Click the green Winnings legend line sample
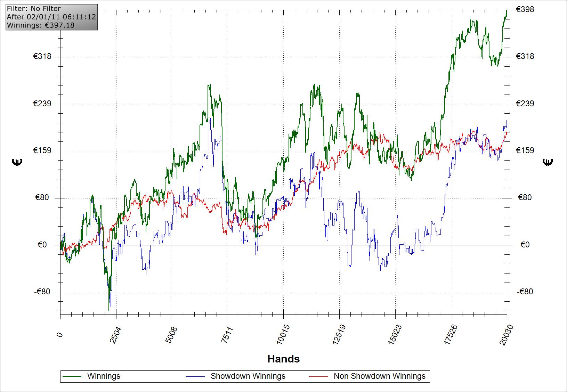 [72, 376]
